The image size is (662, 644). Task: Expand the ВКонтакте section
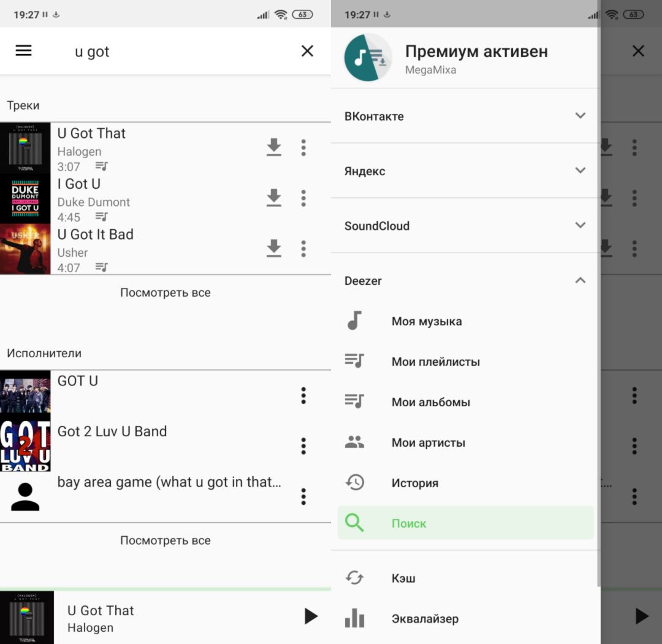(x=465, y=116)
